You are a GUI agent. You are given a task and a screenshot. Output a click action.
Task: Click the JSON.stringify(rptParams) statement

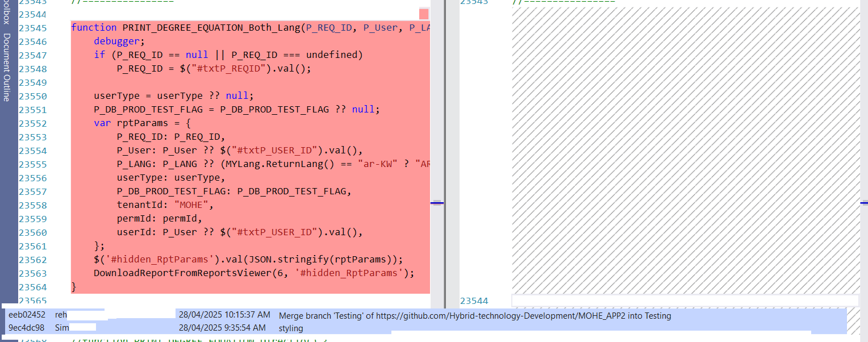pos(248,260)
